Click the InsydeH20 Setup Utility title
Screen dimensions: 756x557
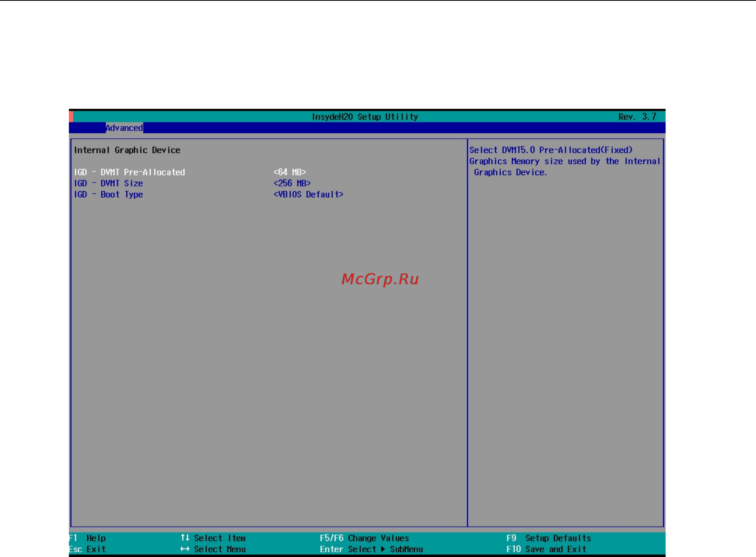pyautogui.click(x=365, y=117)
